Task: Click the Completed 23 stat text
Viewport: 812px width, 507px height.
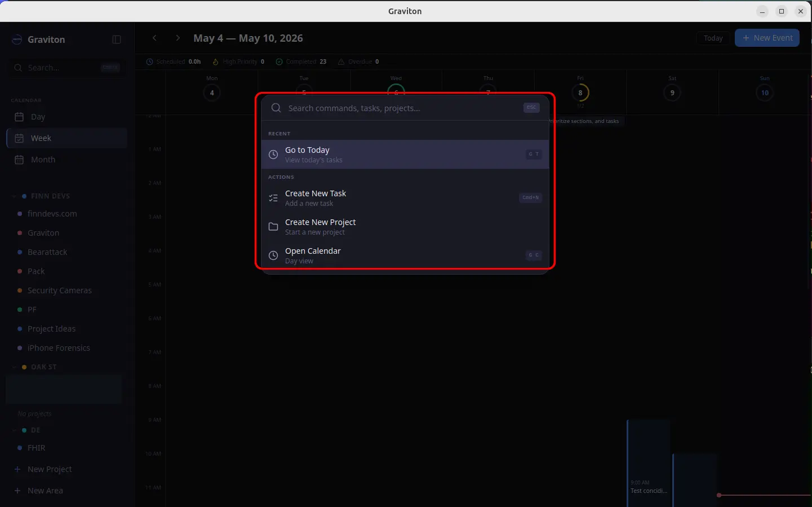Action: [306, 61]
